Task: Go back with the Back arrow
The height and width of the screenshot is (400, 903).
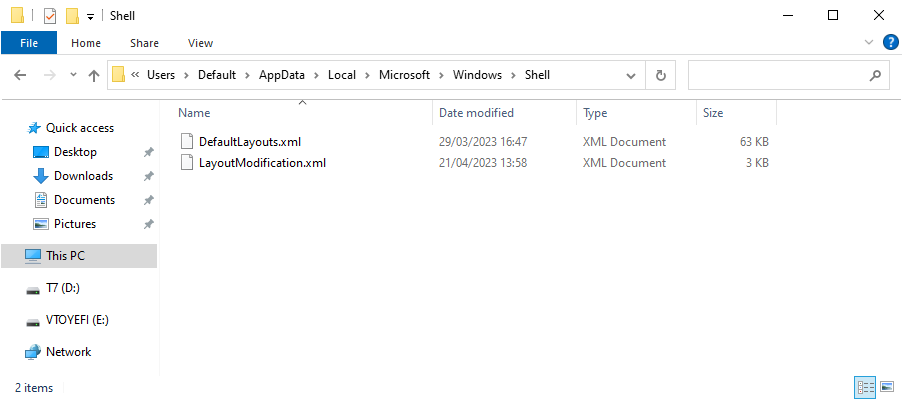Action: [x=20, y=75]
